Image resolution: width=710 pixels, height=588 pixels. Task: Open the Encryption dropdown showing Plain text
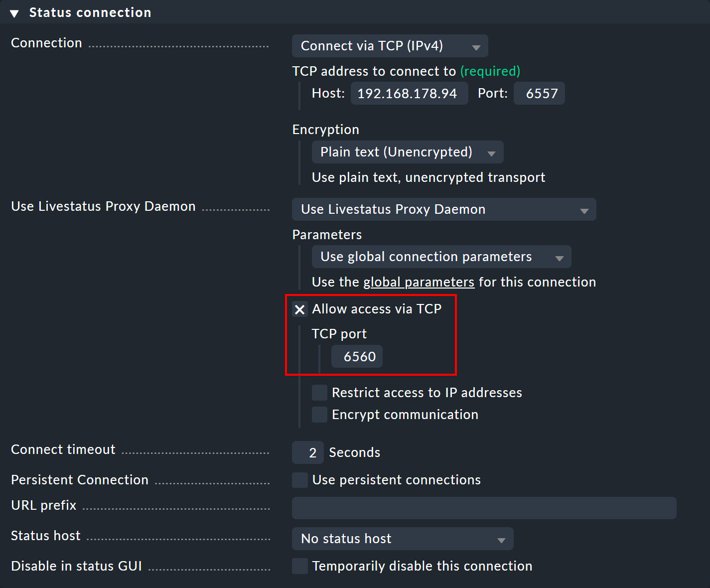coord(407,152)
